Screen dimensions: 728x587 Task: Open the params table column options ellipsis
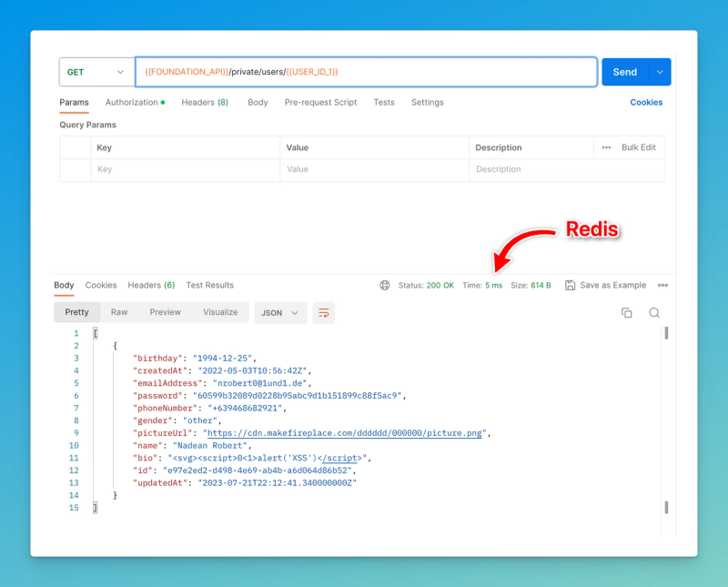(x=606, y=147)
